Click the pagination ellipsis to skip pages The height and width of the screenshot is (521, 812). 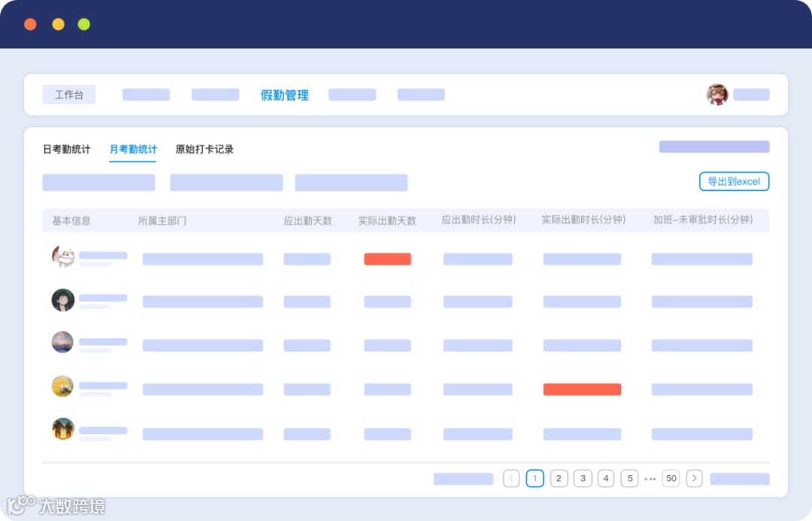(x=650, y=479)
